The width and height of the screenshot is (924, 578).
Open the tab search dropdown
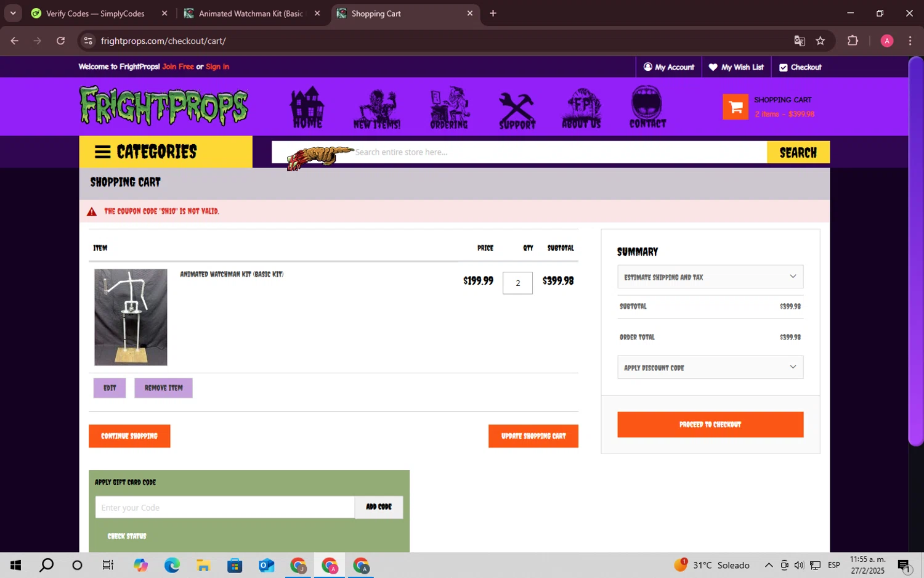(13, 13)
